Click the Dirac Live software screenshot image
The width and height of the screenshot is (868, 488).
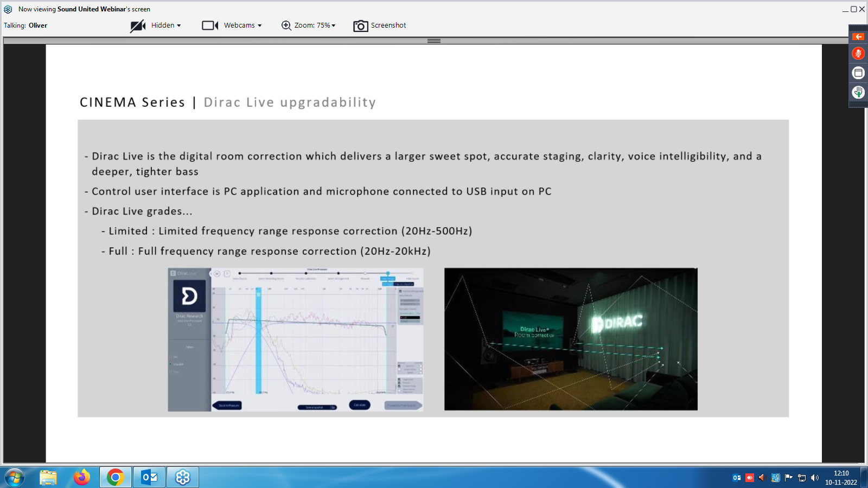point(296,339)
